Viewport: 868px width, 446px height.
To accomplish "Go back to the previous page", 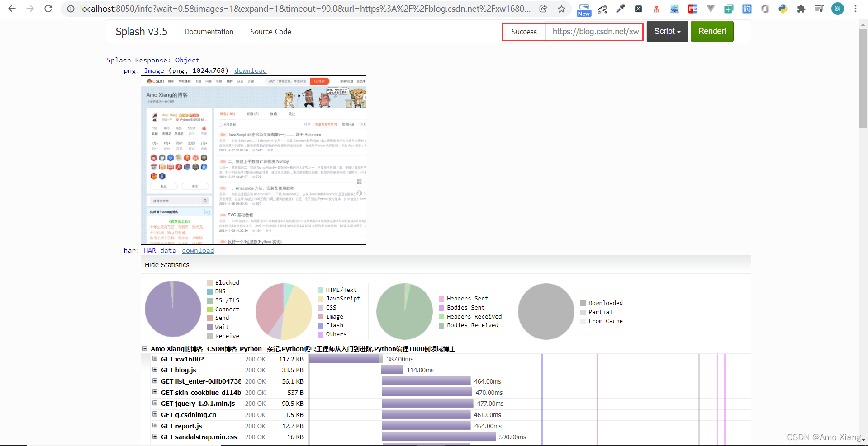I will click(12, 9).
